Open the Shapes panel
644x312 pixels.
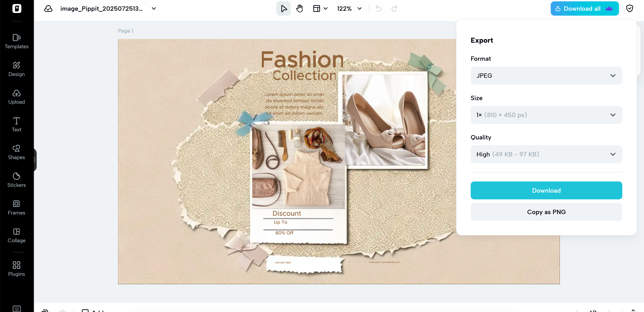pos(17,152)
